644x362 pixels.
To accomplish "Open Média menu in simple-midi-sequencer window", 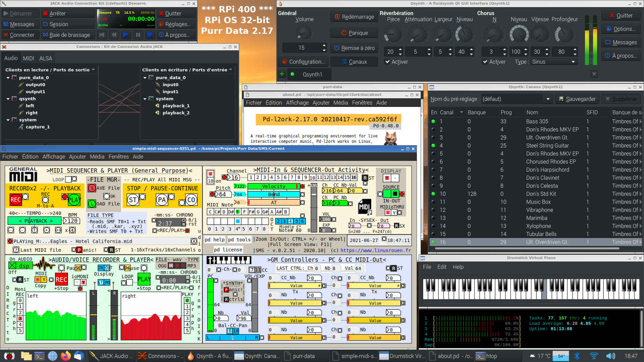I will [x=97, y=157].
